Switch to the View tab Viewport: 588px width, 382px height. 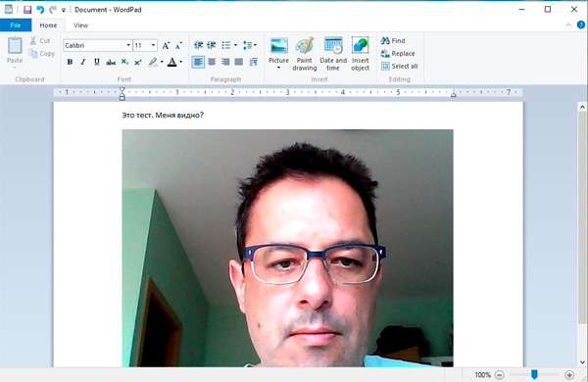[80, 25]
